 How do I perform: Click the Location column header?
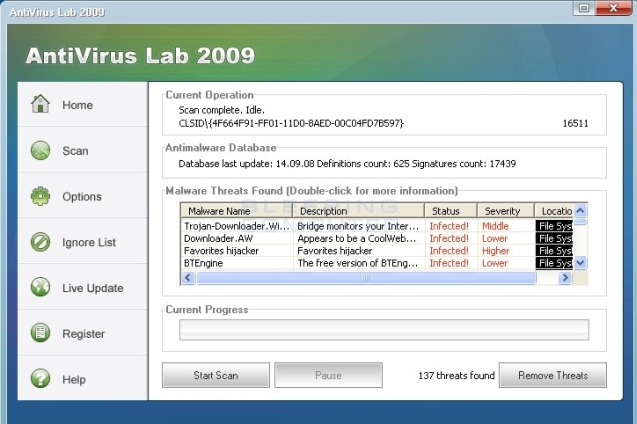click(x=554, y=211)
